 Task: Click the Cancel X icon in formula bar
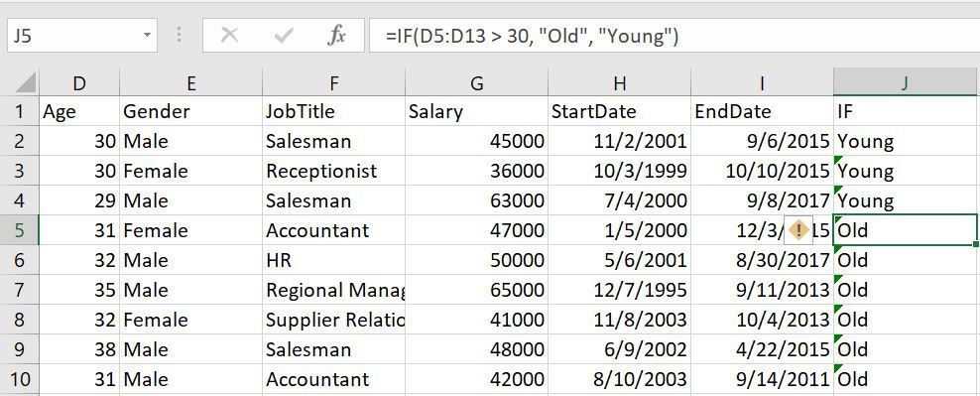click(x=229, y=36)
